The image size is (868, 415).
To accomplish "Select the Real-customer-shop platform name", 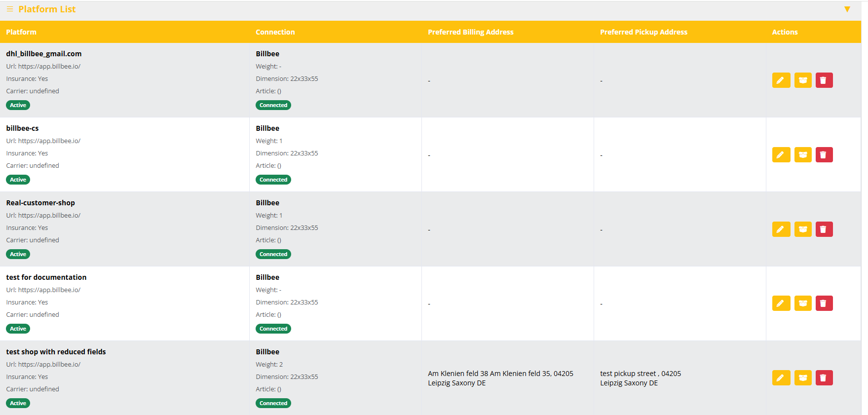I will (x=40, y=203).
